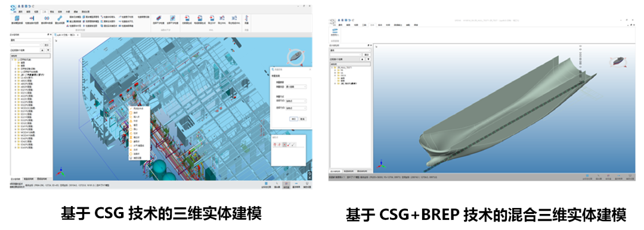Click Export DXF icon in CSG ribbon
Screen dimensions: 644x230
coord(212,19)
